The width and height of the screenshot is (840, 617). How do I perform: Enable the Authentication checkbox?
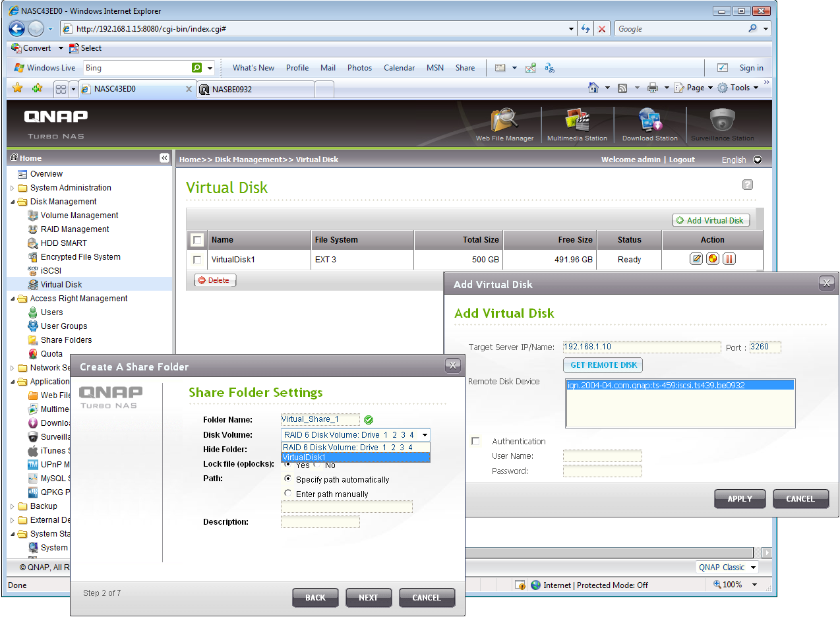tap(475, 441)
